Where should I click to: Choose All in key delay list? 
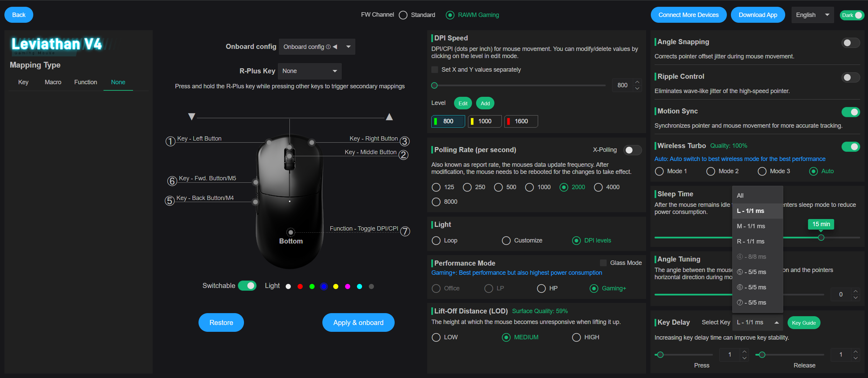[757, 196]
